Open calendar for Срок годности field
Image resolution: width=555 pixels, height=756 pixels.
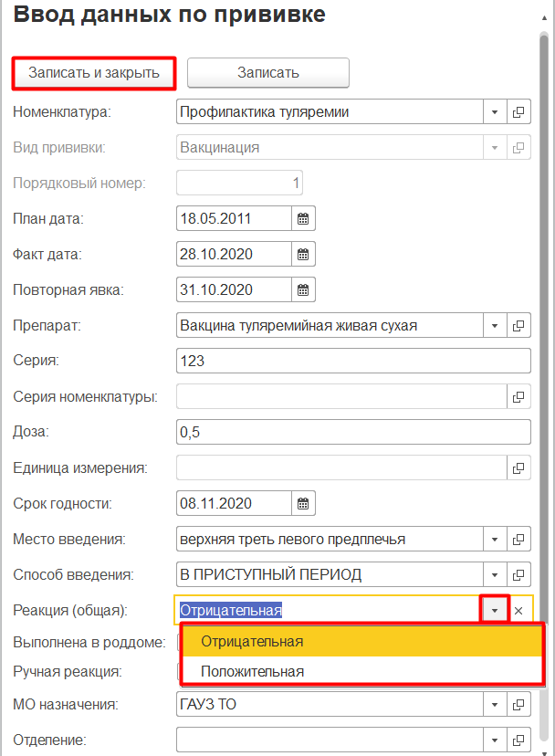coord(304,504)
